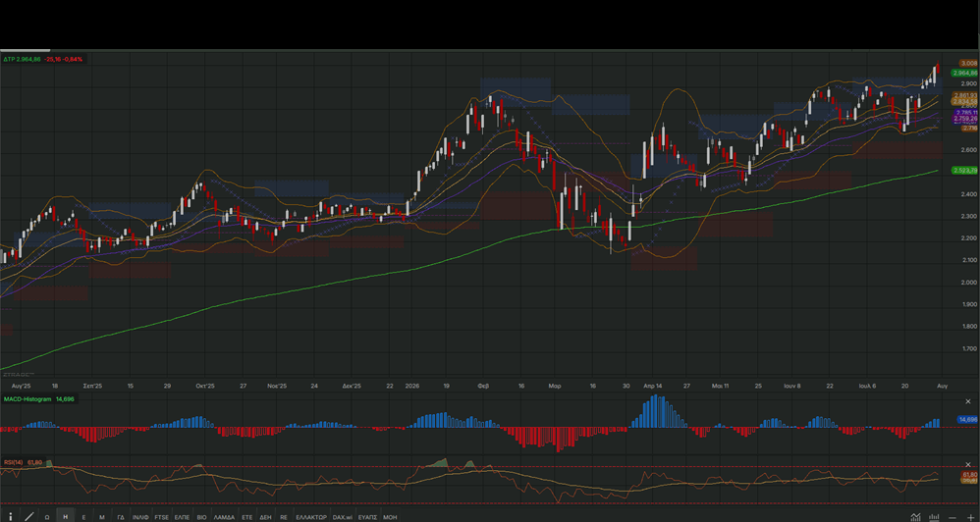Open the ΛΑΜΔΑ symbol tab
Viewport: 980px width, 522px height.
click(x=224, y=517)
